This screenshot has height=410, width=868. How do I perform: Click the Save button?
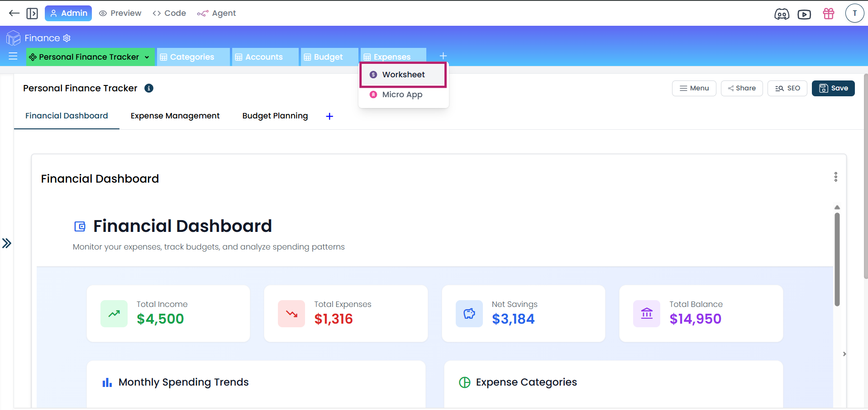(833, 88)
